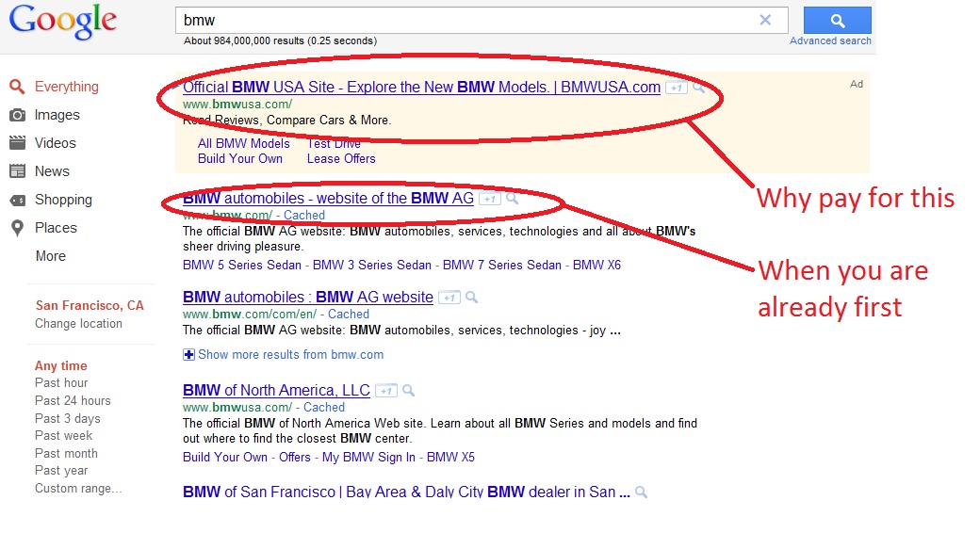Click preview magnifier next to BMW of North America
This screenshot has height=533, width=980.
[x=409, y=391]
